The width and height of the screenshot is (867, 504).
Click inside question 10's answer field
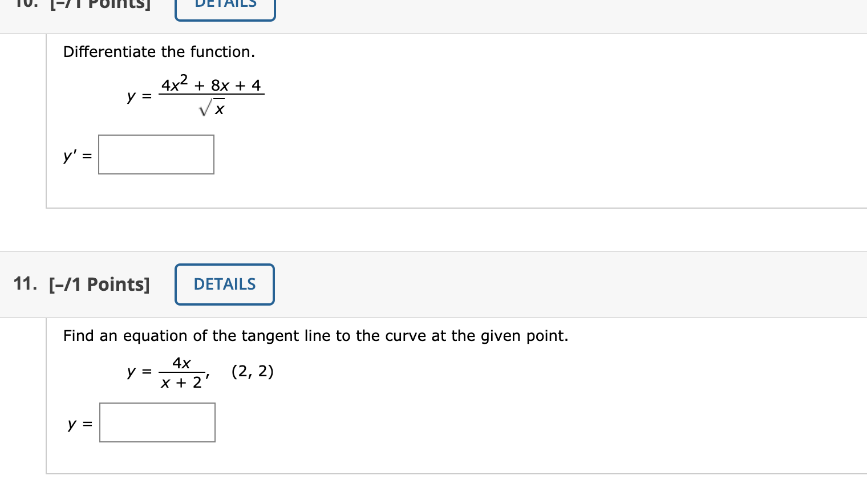(156, 154)
